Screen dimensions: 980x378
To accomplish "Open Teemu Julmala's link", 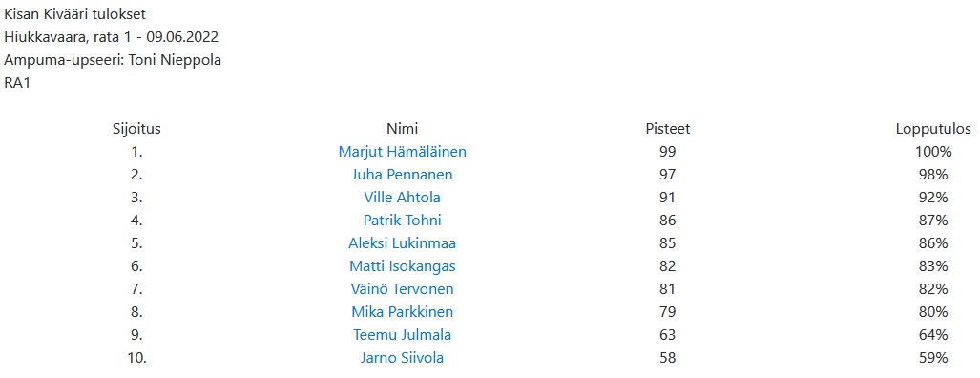I will point(403,335).
